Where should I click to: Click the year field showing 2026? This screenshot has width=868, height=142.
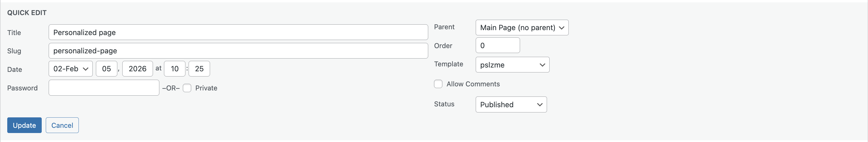coord(138,69)
